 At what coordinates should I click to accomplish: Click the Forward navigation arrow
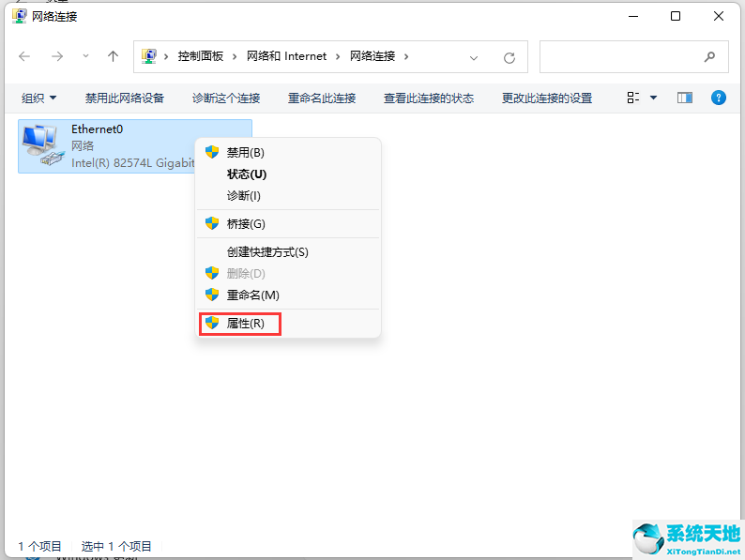click(x=56, y=56)
